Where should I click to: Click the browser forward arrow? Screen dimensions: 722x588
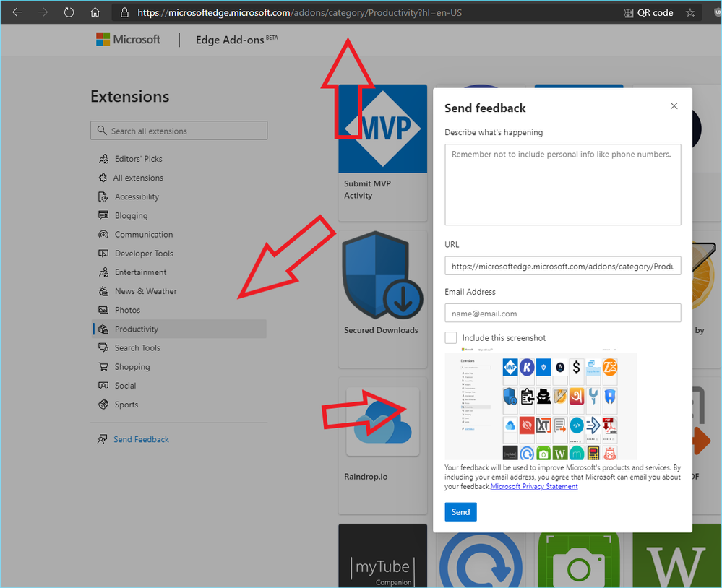tap(43, 12)
